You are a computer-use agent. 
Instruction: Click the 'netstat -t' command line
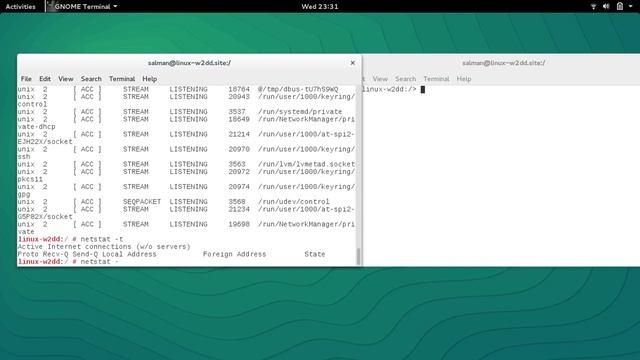(x=71, y=239)
